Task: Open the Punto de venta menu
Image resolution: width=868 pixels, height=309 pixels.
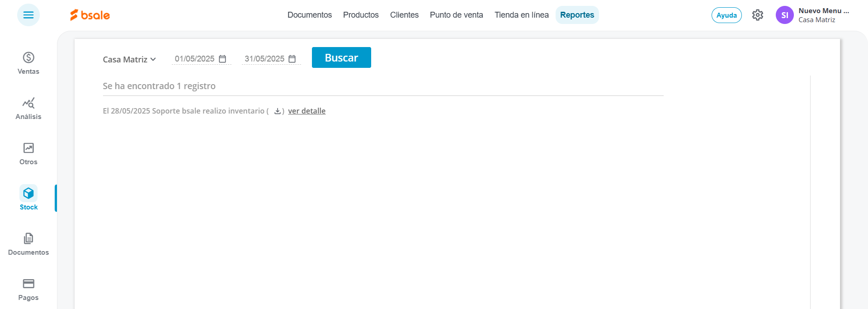Action: [457, 15]
